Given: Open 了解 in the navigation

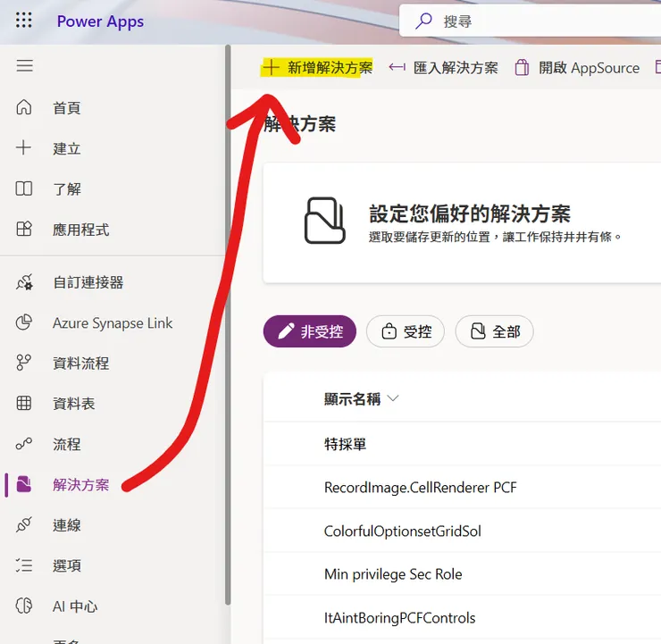Looking at the screenshot, I should [67, 188].
